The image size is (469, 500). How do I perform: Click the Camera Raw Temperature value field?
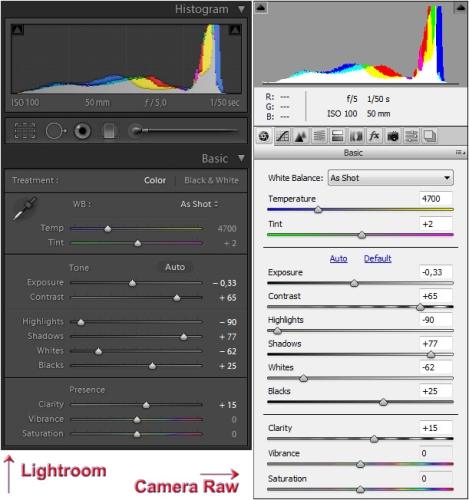[436, 199]
